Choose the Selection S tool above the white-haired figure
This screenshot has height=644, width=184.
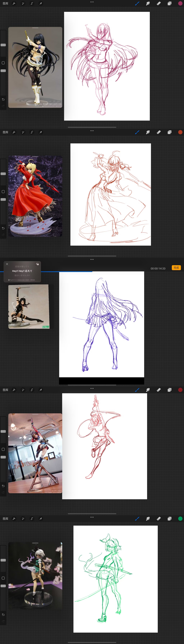32,519
